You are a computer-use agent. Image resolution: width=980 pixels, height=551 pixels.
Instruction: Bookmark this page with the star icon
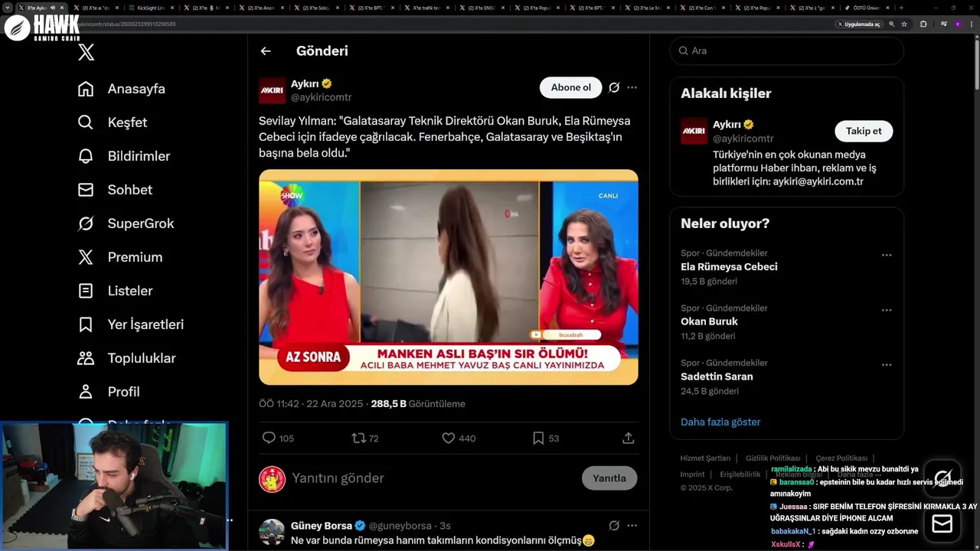click(x=904, y=24)
